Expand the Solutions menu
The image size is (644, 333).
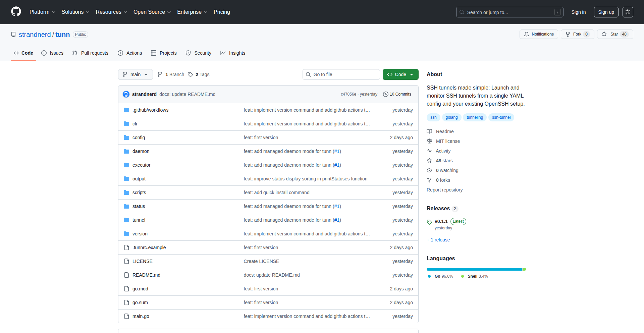tap(75, 12)
